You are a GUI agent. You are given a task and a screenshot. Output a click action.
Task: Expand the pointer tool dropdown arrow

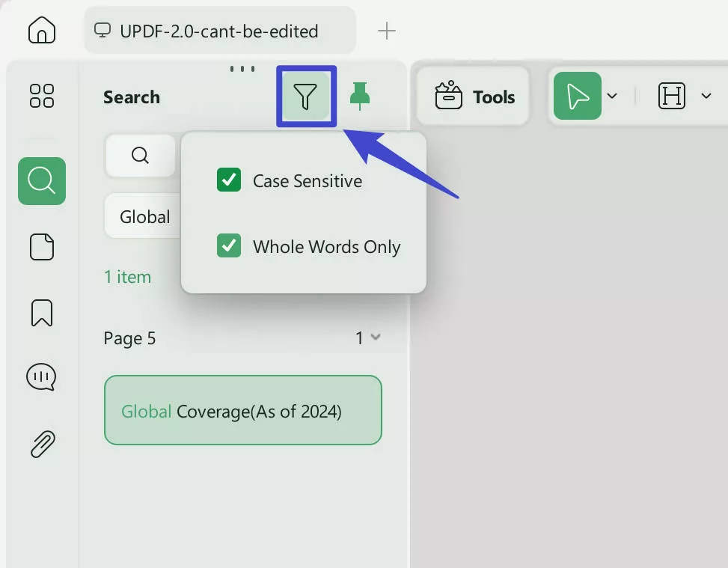612,96
